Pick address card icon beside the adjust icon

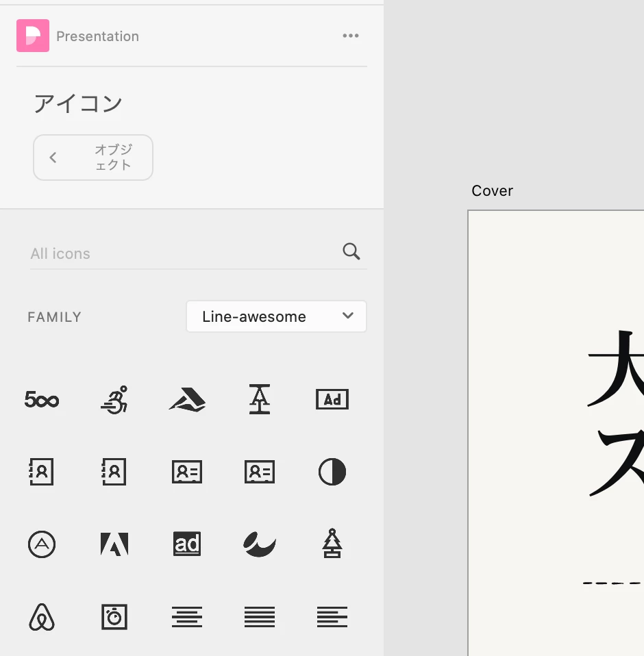coord(260,472)
